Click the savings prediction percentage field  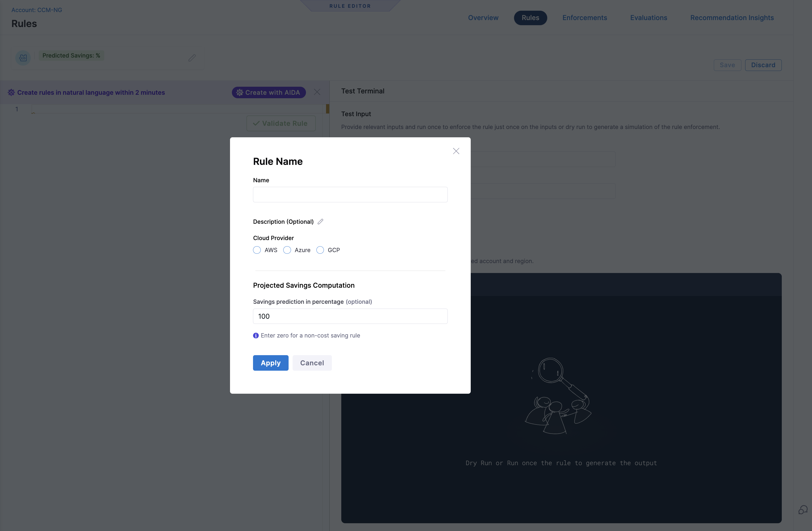pyautogui.click(x=350, y=316)
